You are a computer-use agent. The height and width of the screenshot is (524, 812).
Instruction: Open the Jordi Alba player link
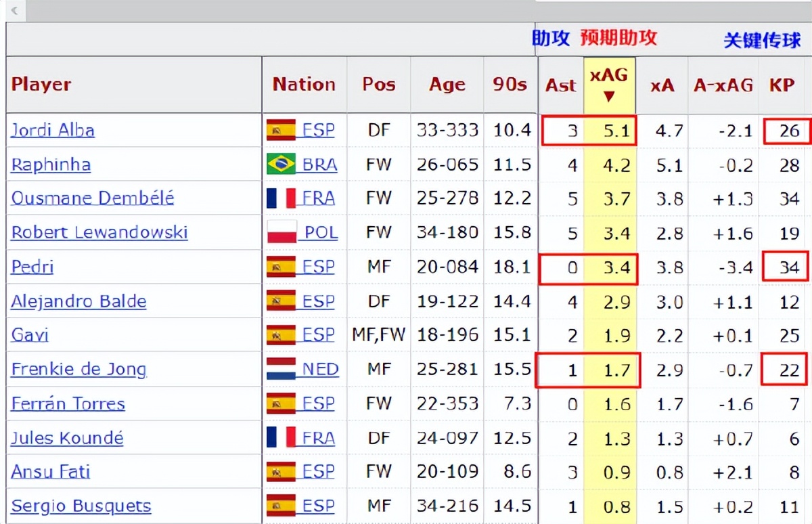53,130
